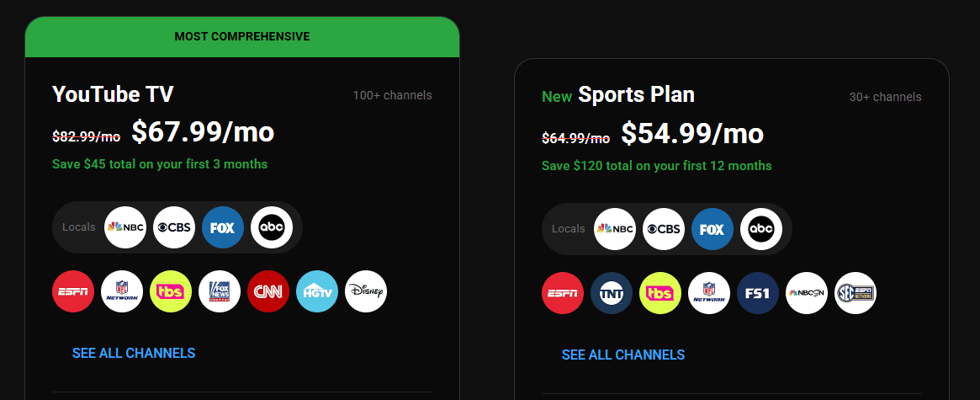This screenshot has height=400, width=980.
Task: Click the $54.99/mo price
Action: pyautogui.click(x=692, y=134)
